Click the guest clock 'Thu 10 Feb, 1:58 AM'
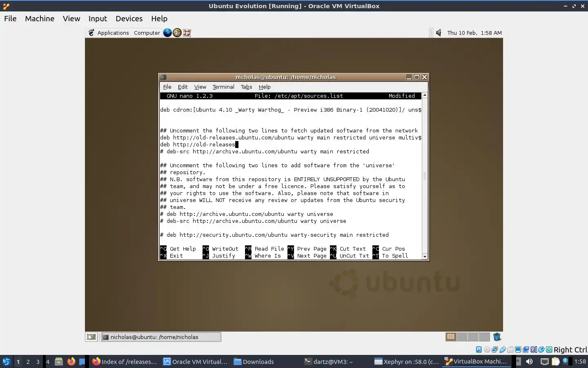 [x=474, y=33]
